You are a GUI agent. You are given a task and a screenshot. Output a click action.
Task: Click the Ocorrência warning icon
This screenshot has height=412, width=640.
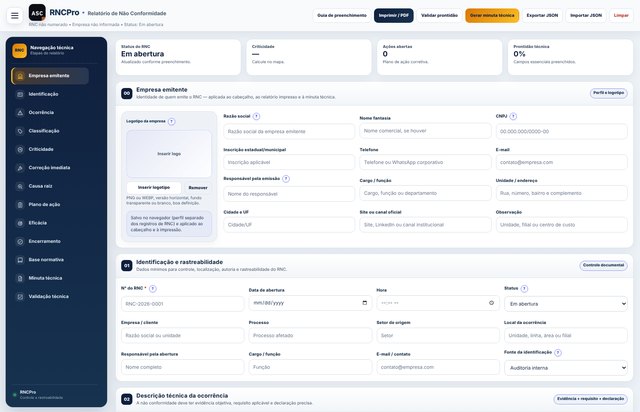(20, 113)
